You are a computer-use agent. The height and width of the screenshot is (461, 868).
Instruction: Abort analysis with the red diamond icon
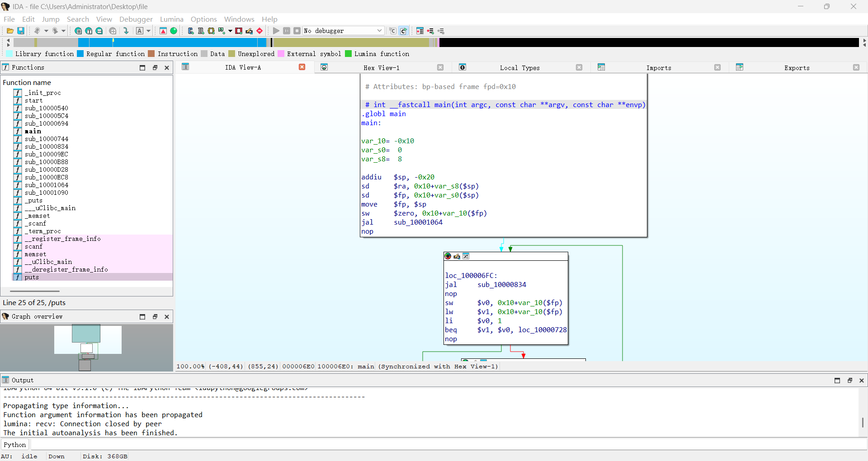(x=260, y=31)
